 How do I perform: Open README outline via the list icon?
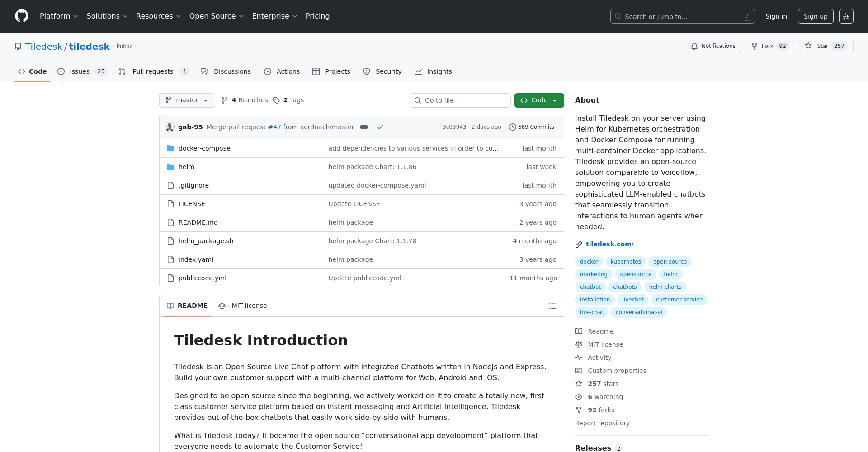(x=552, y=306)
